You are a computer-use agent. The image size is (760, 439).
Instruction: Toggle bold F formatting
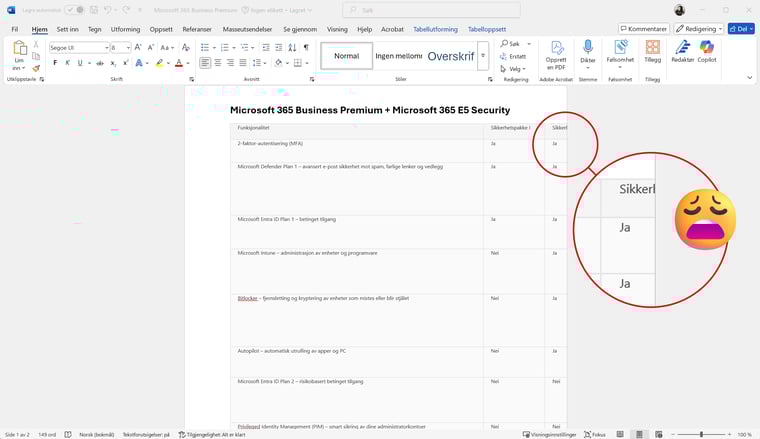55,63
